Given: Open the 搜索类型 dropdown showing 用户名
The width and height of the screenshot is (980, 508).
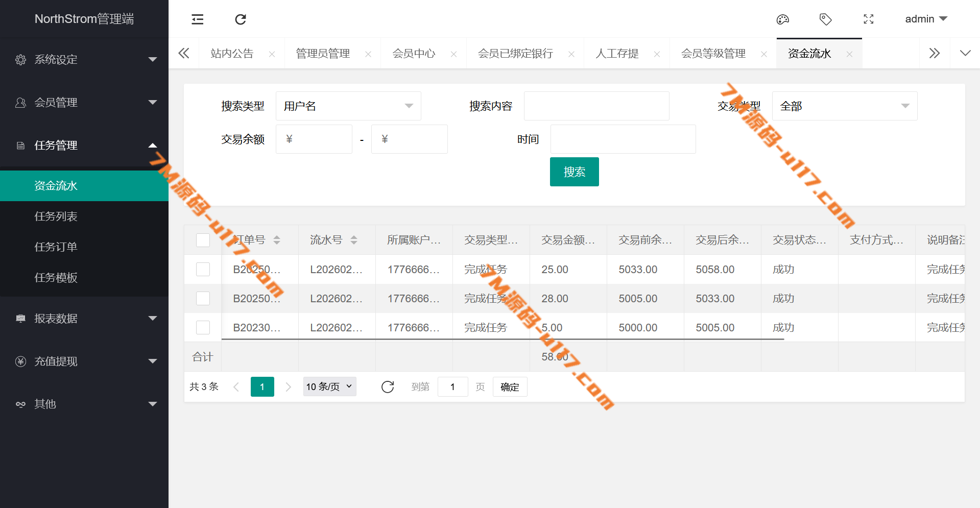Looking at the screenshot, I should (348, 106).
